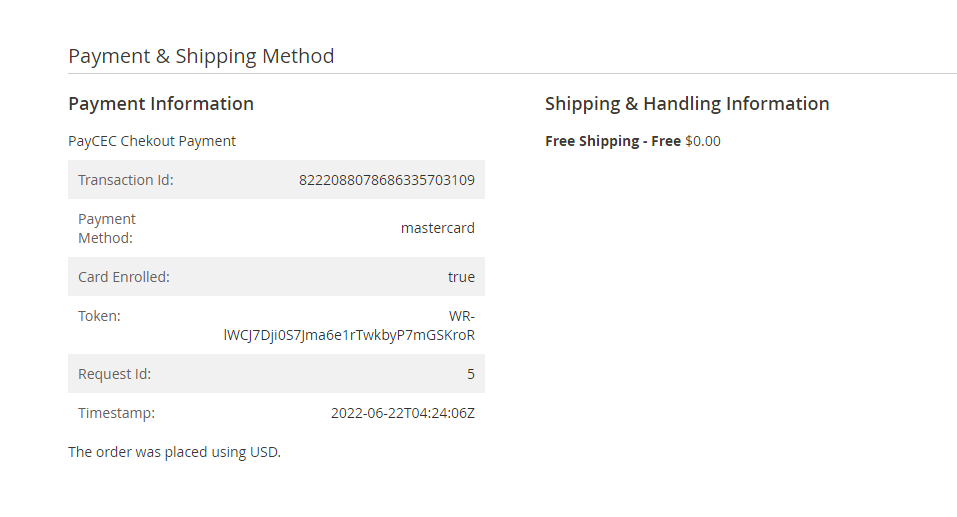
Task: Click Shipping & Handling Information heading
Action: (687, 104)
